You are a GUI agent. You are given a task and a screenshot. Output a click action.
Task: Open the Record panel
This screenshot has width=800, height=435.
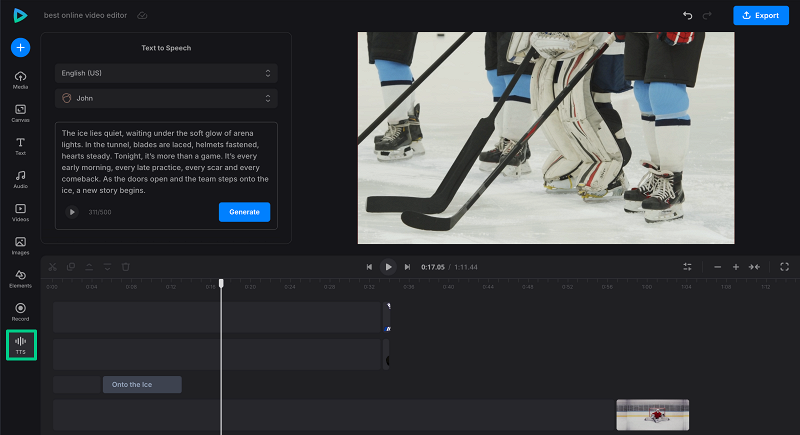(20, 312)
